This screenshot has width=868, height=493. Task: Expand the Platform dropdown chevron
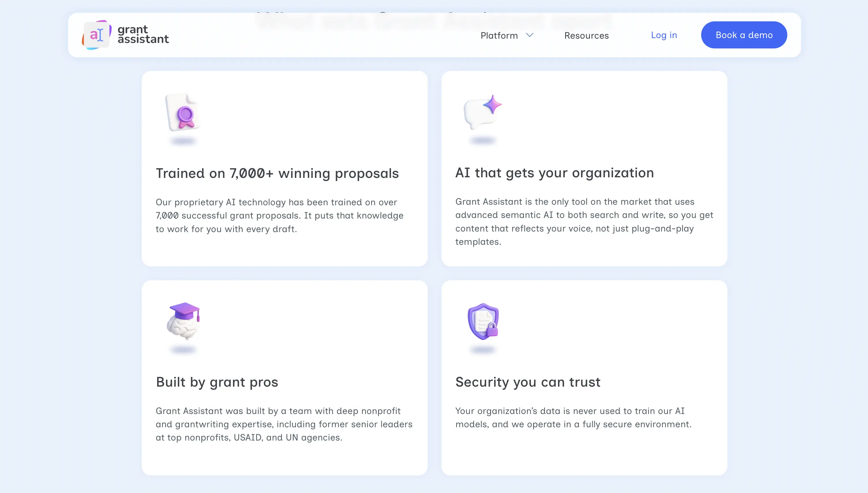tap(530, 35)
